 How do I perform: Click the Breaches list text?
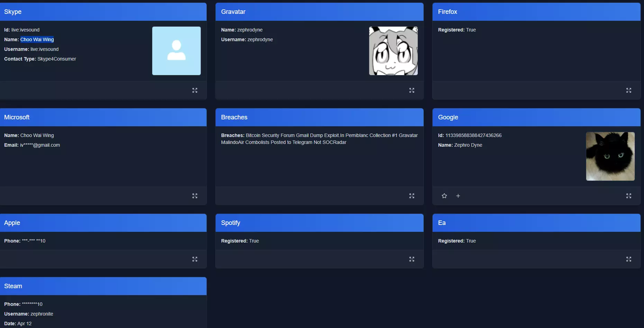(319, 139)
